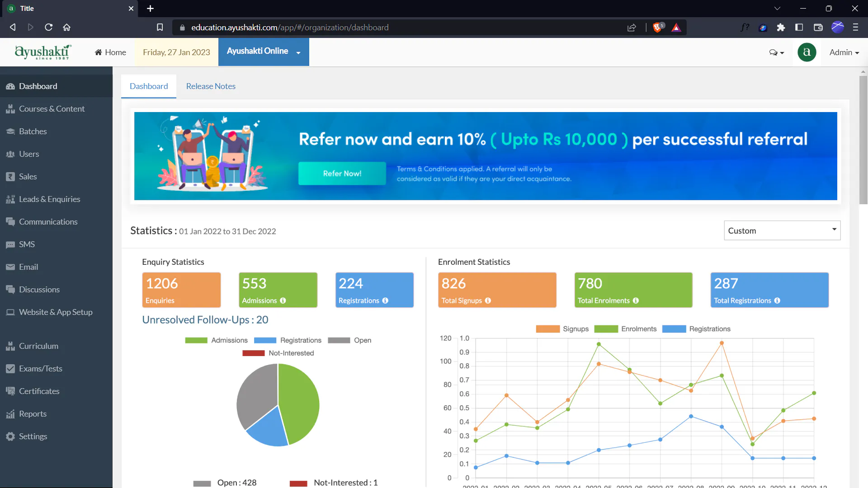The height and width of the screenshot is (488, 868).
Task: Click the browser bookmark icon
Action: tap(160, 28)
